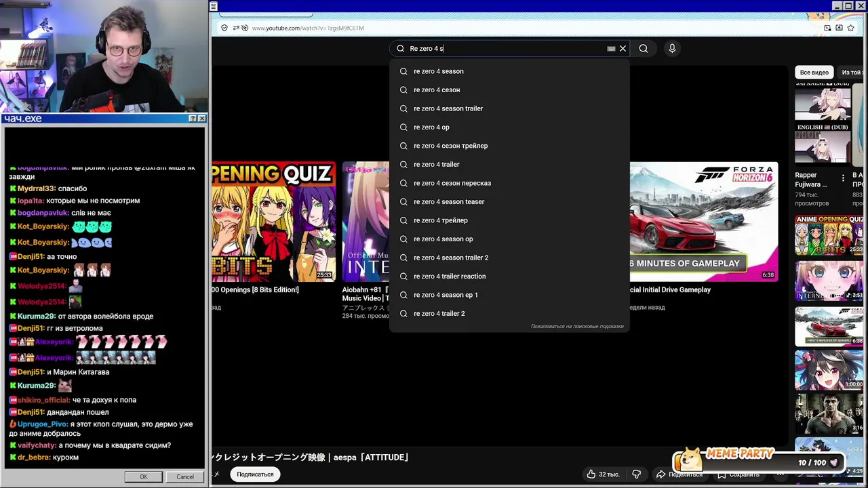Click the 'Rapper Fujiwara' video title
The height and width of the screenshot is (488, 868).
point(811,180)
